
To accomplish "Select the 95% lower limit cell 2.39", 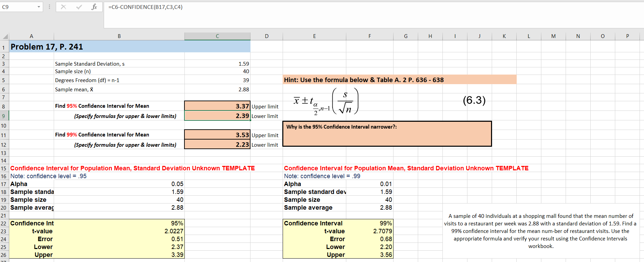I will [x=217, y=116].
